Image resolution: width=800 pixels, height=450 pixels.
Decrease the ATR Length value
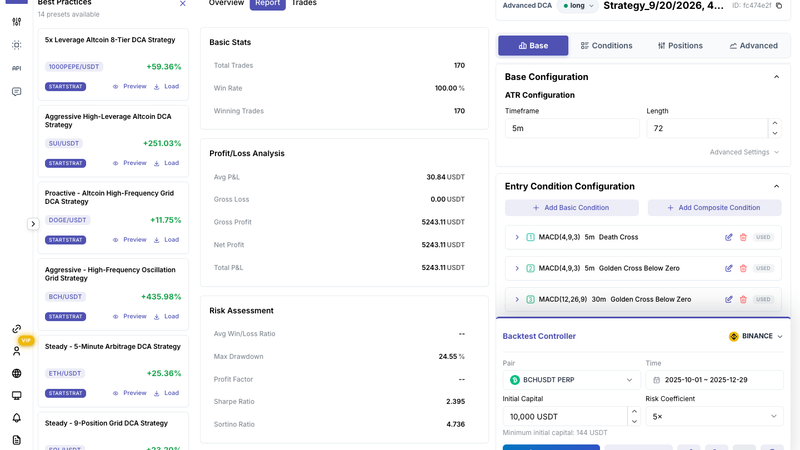(774, 133)
